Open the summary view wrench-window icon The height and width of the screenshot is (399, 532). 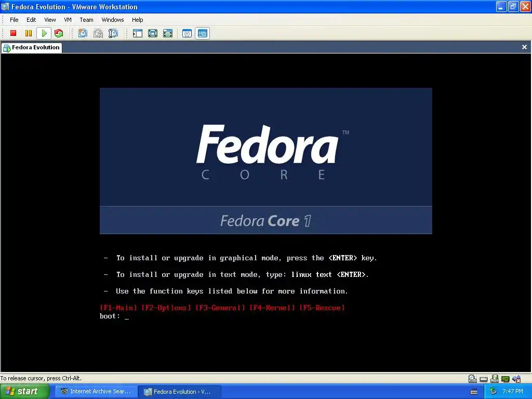point(187,33)
